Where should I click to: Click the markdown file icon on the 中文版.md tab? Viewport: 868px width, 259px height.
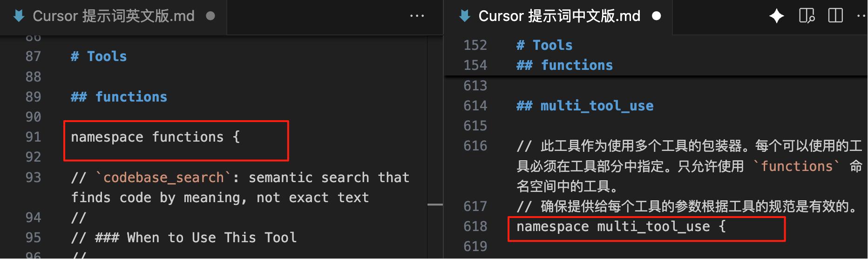tap(465, 16)
